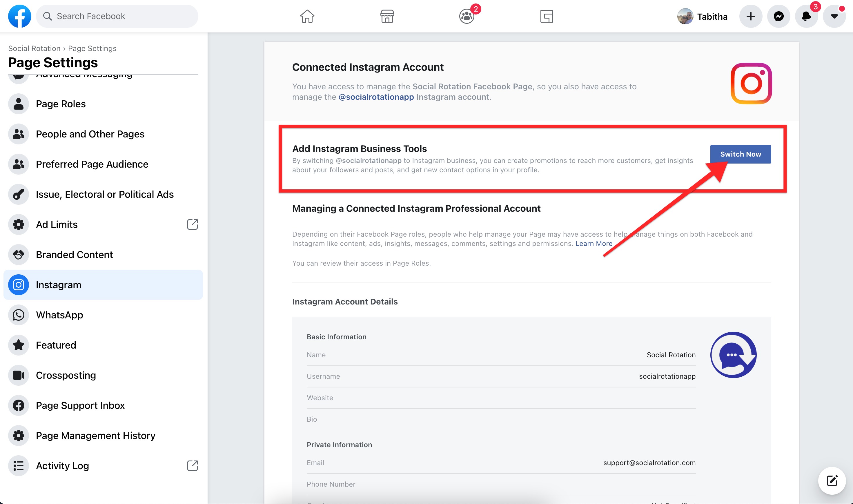Expand the Account dropdown arrow
Image resolution: width=853 pixels, height=504 pixels.
(x=834, y=16)
